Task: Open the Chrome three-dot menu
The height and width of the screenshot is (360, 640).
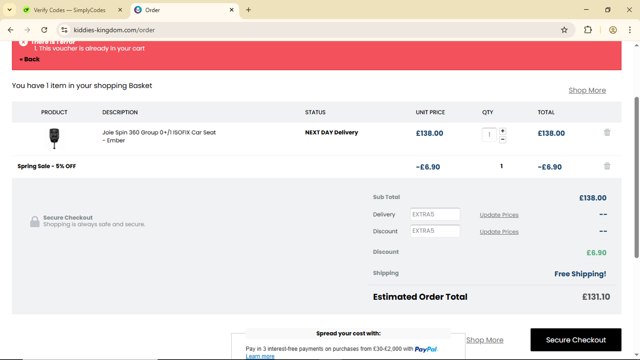Action: tap(630, 30)
